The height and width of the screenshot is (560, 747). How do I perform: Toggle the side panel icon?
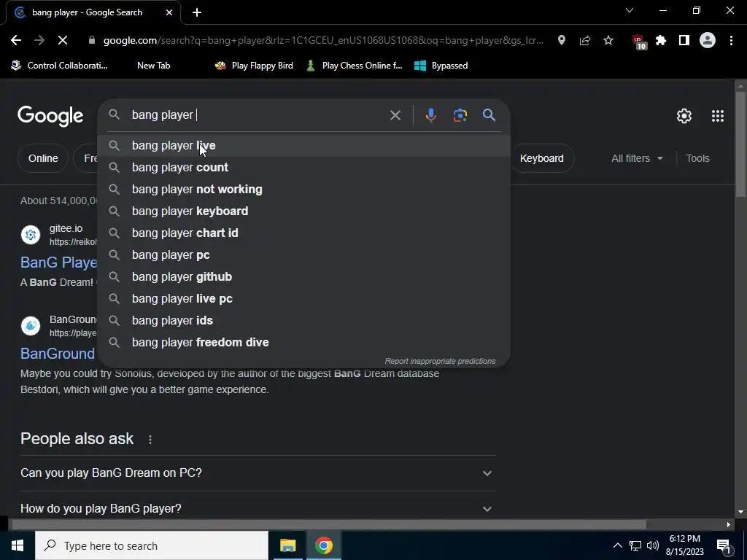684,41
